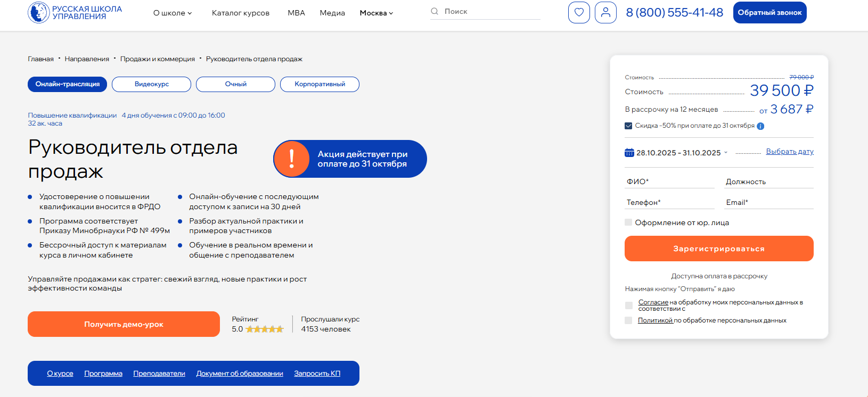Click the ФИО input field
This screenshot has width=868, height=397.
click(x=669, y=181)
